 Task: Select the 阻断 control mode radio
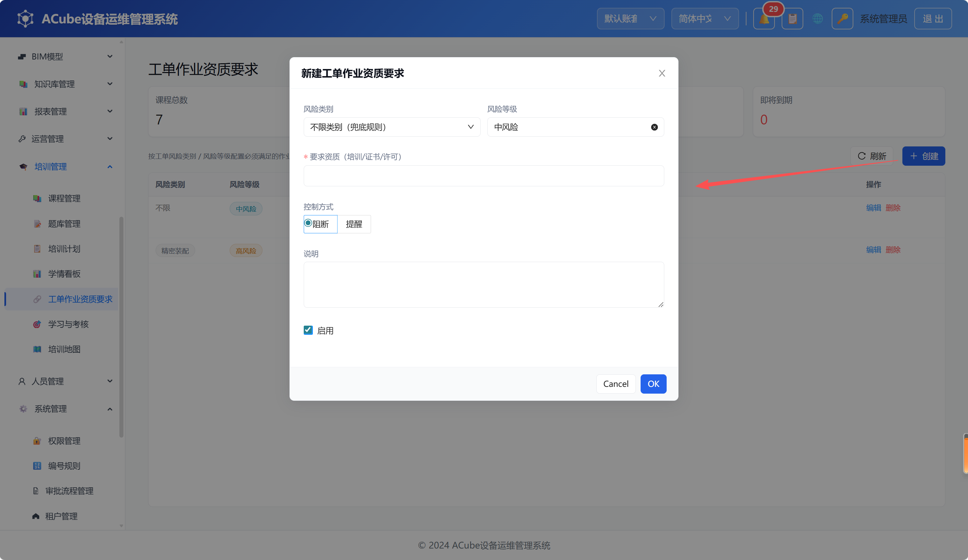tap(320, 224)
